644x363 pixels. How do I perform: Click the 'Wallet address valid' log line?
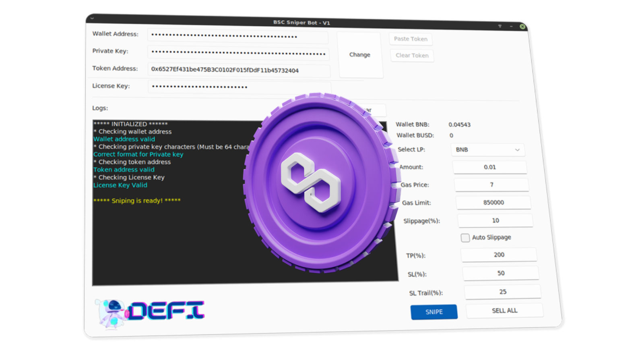click(124, 139)
